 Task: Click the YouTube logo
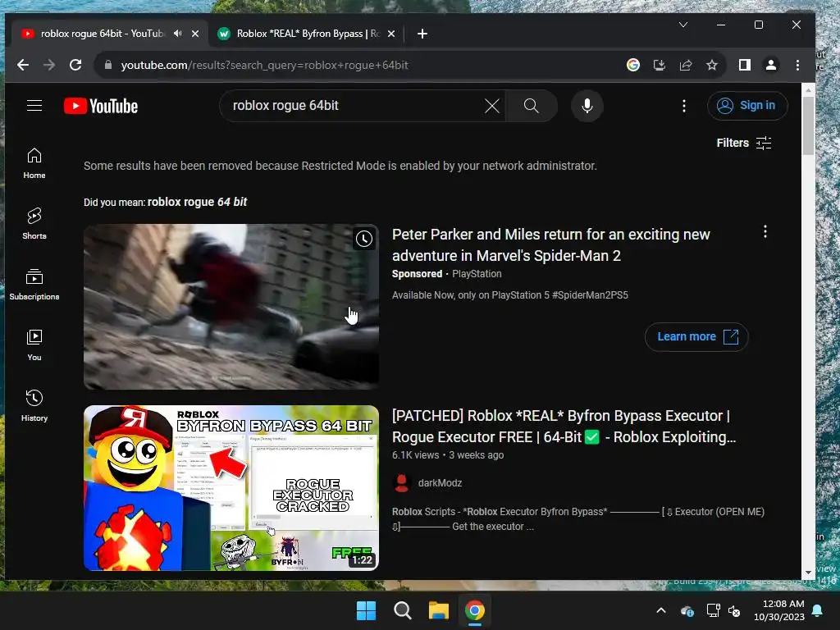click(x=101, y=106)
